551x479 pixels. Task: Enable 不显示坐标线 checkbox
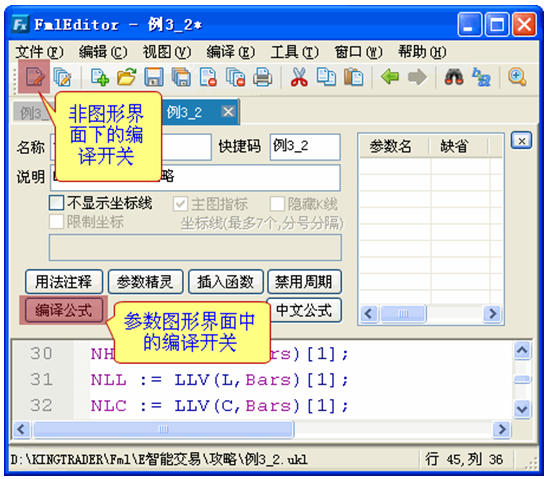[57, 203]
